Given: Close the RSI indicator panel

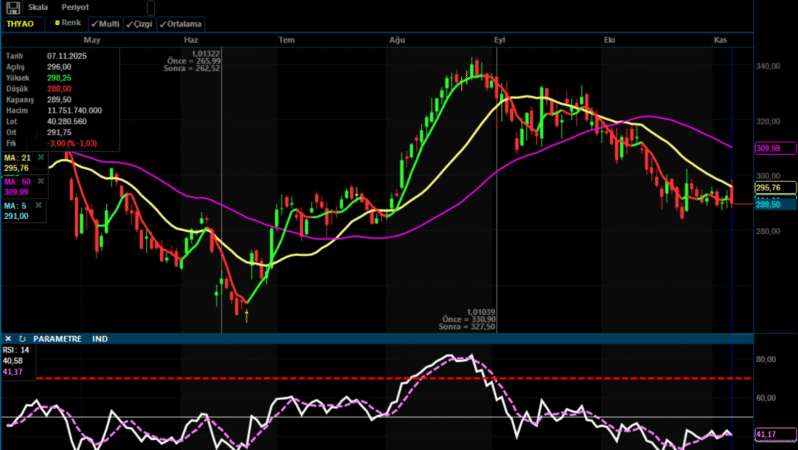Looking at the screenshot, I should (8, 339).
